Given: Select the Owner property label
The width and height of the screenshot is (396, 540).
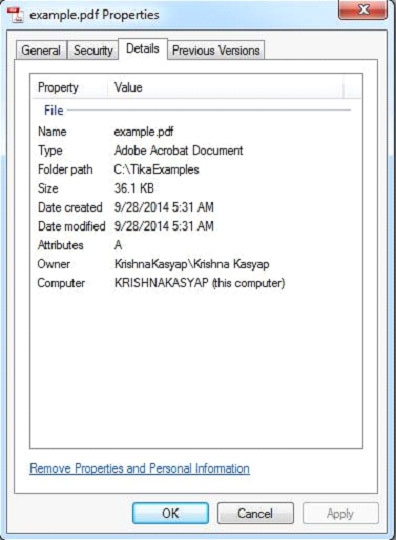Looking at the screenshot, I should tap(54, 264).
